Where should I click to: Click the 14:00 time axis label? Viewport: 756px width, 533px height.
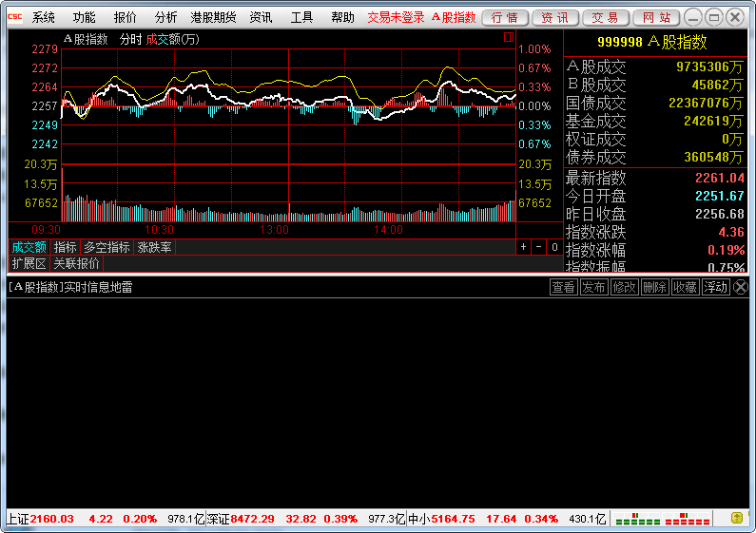[388, 230]
